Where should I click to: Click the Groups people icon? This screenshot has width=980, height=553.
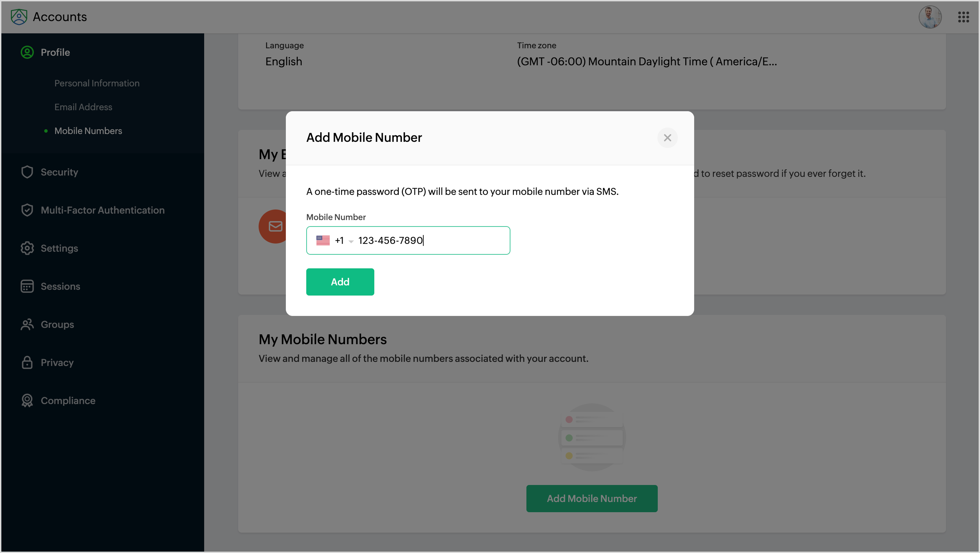[27, 324]
